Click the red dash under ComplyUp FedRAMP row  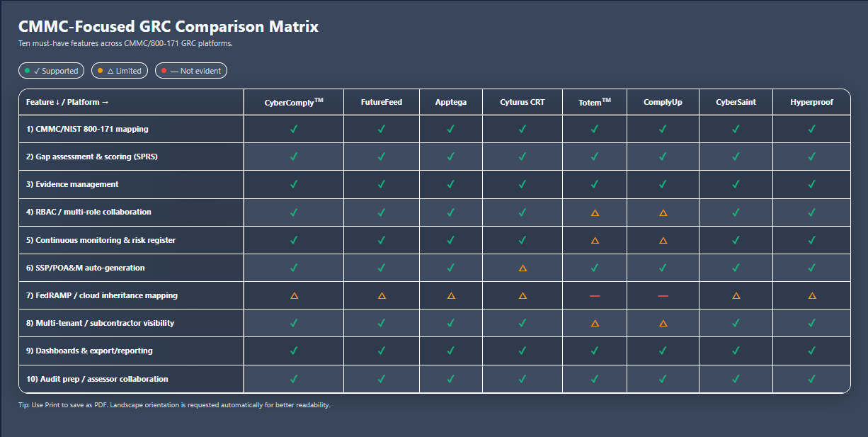click(663, 295)
